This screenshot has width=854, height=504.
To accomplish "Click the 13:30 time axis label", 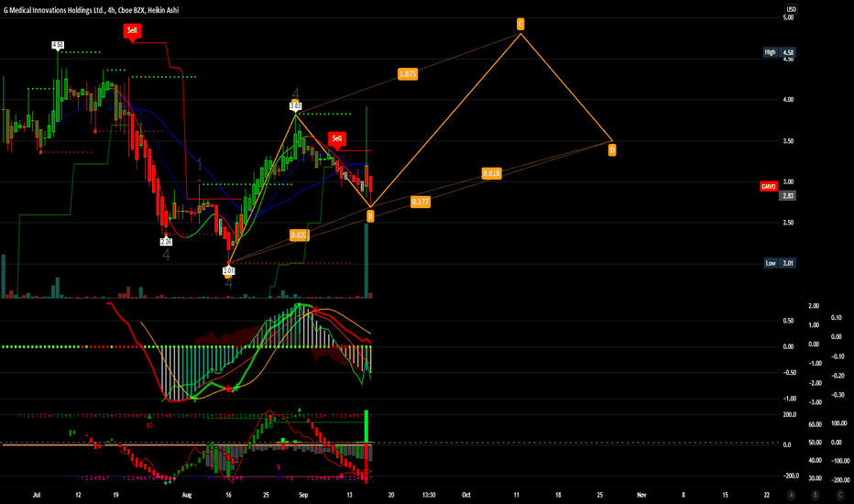I will (429, 495).
